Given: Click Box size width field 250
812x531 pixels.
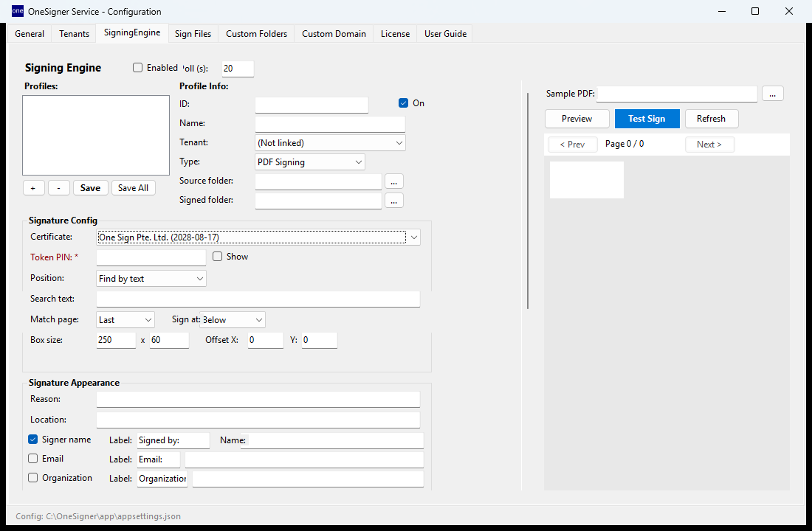Looking at the screenshot, I should 116,340.
